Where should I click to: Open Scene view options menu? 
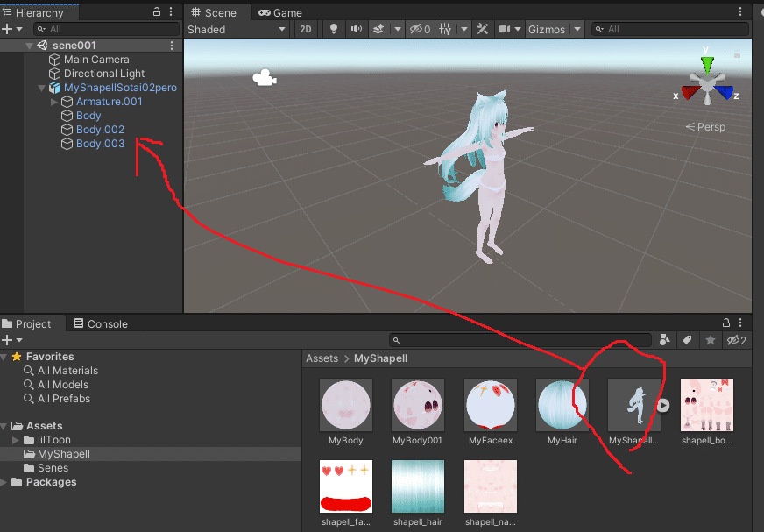(x=740, y=11)
